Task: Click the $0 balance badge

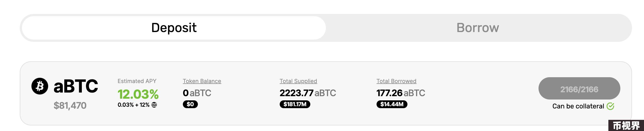Action: click(x=190, y=104)
